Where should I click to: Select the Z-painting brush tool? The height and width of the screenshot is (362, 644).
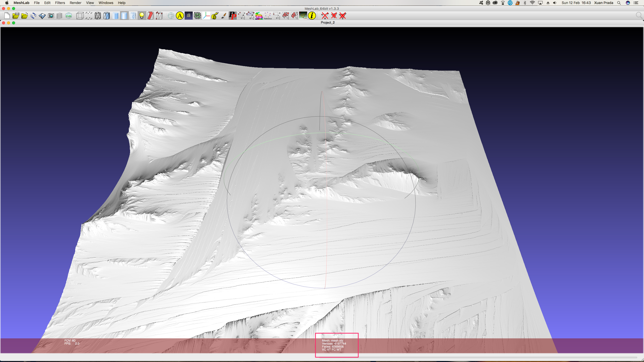click(x=224, y=16)
